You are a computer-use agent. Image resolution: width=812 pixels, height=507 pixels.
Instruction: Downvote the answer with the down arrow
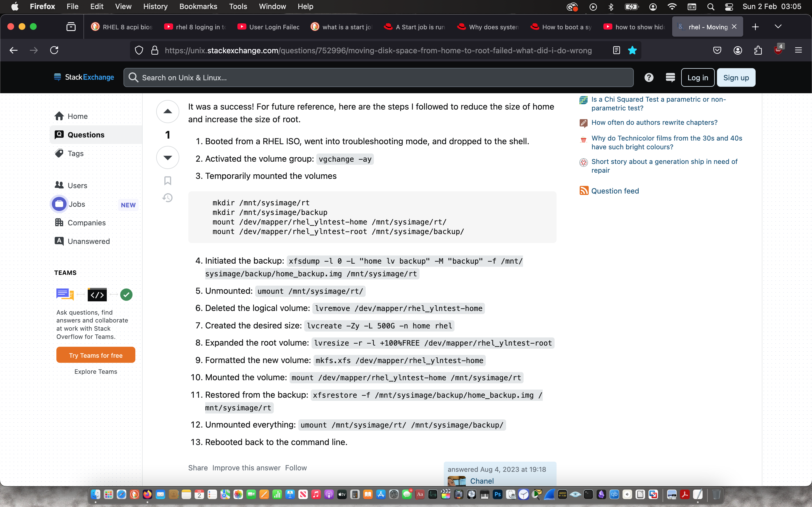point(167,157)
